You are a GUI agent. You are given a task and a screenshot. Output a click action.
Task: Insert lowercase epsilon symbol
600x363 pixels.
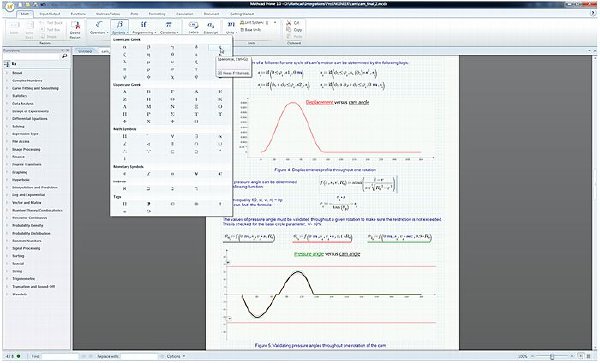[x=220, y=47]
